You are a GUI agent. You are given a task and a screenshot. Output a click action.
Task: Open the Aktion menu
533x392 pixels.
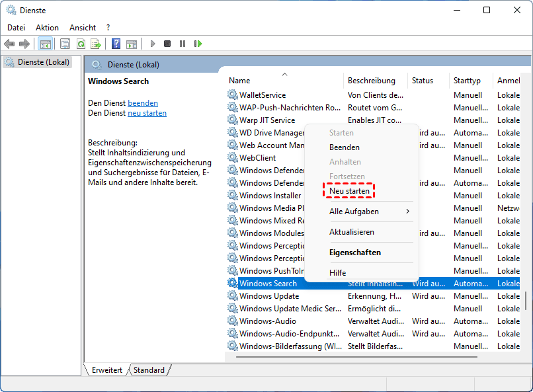point(47,28)
